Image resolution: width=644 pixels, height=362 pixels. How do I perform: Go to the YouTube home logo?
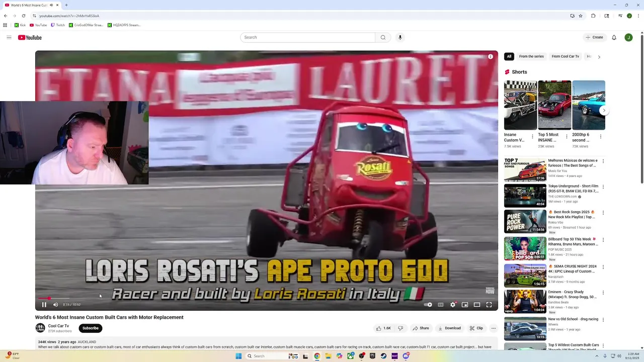pos(30,37)
